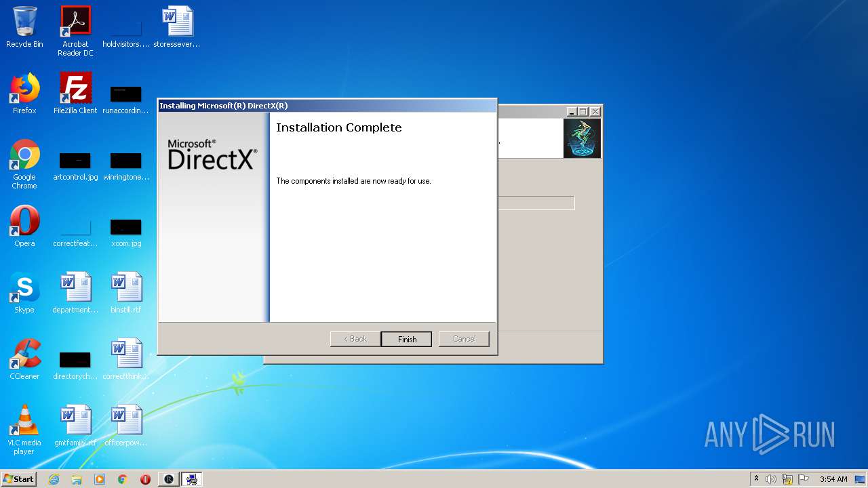Image resolution: width=868 pixels, height=488 pixels.
Task: Select gmtfamily.rtf document icon
Action: tap(75, 426)
